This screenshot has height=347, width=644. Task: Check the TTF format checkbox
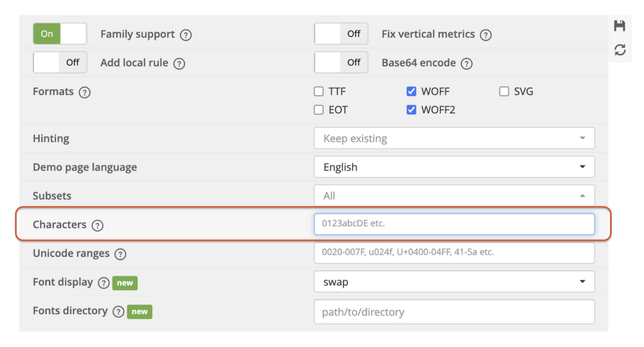point(319,92)
